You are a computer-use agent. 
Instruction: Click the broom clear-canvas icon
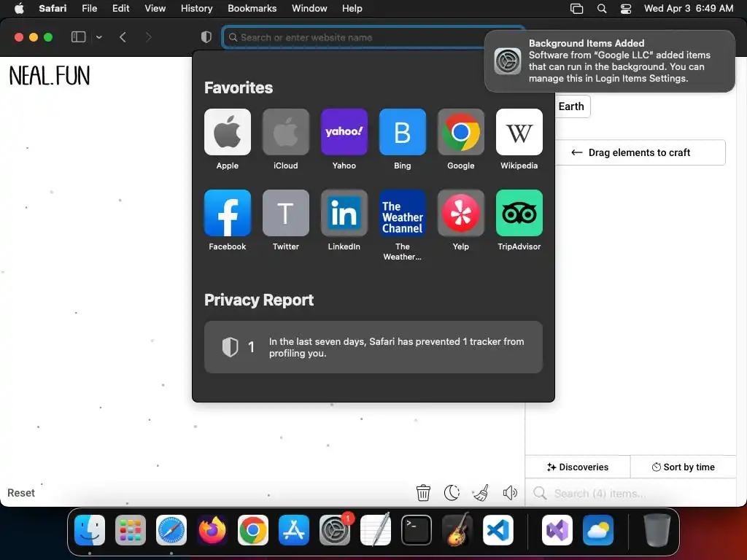click(481, 493)
